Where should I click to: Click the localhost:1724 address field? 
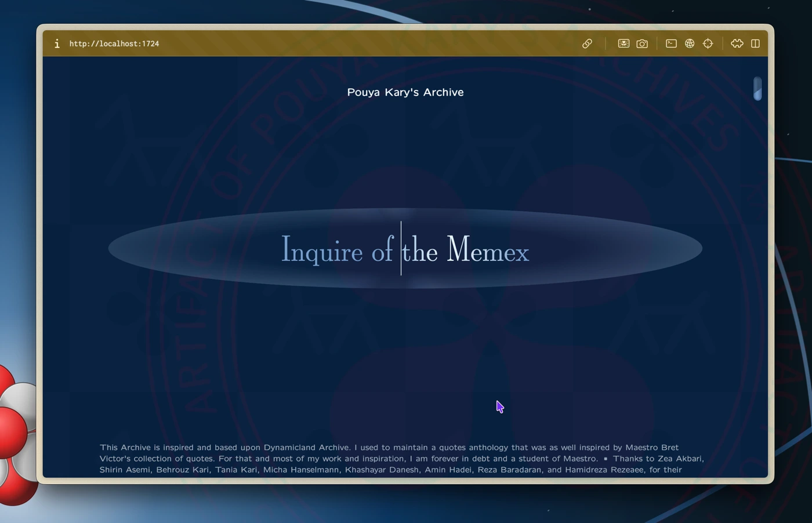click(114, 44)
